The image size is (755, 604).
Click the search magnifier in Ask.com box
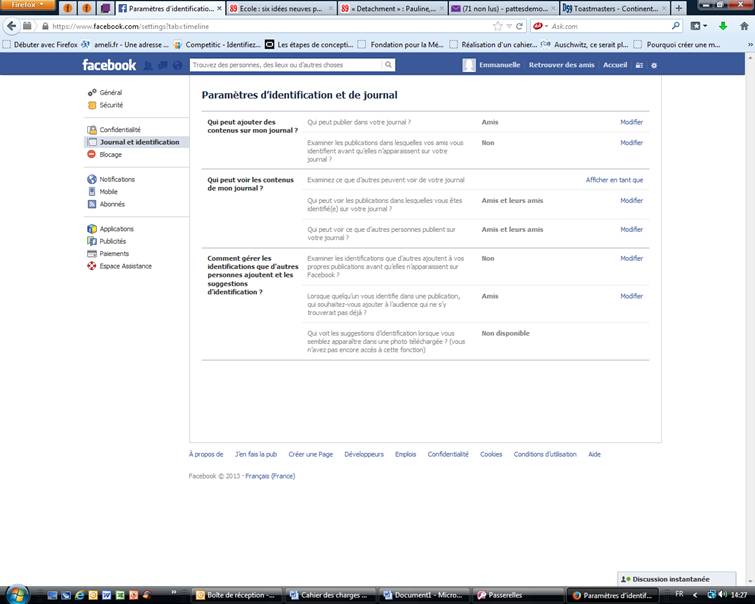pos(676,26)
